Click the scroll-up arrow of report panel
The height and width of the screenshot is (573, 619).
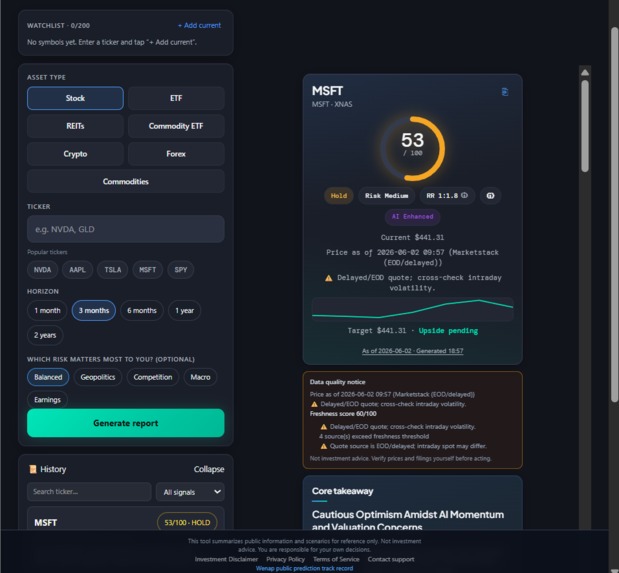pyautogui.click(x=585, y=72)
